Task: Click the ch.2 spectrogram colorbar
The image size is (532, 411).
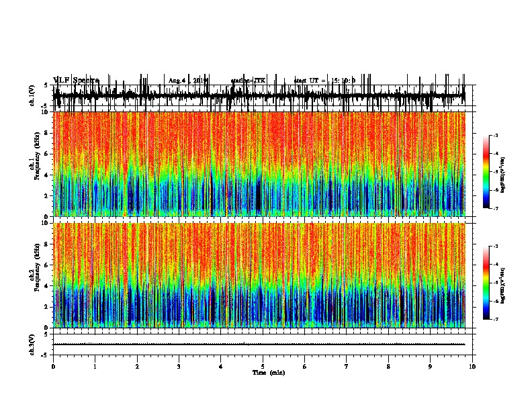Action: 486,283
